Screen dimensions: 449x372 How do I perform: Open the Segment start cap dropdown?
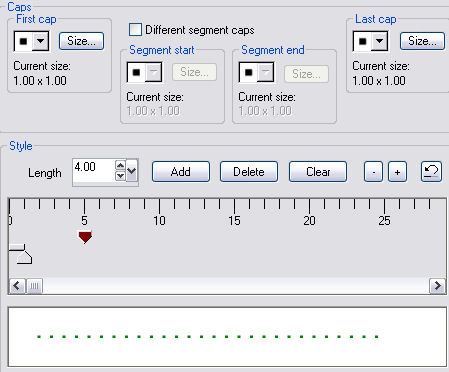coord(154,72)
